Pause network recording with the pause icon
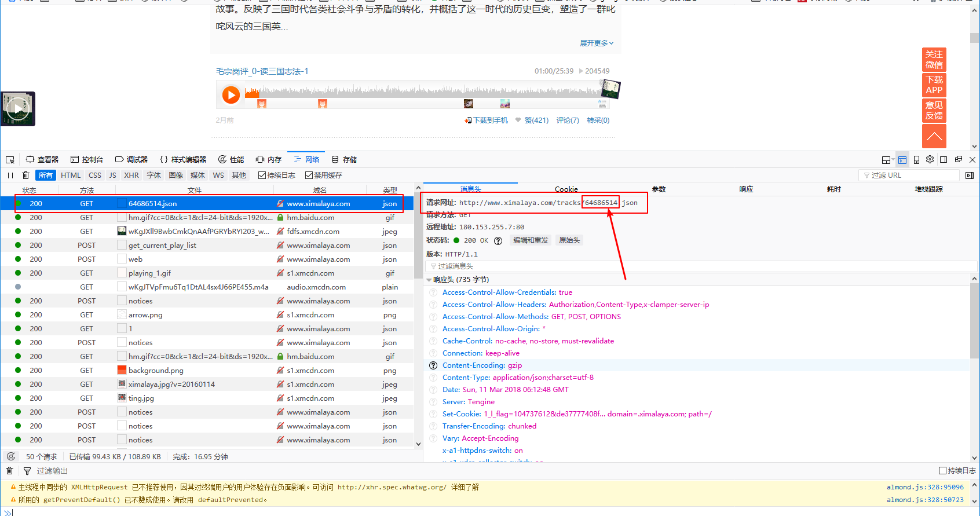 [x=10, y=175]
